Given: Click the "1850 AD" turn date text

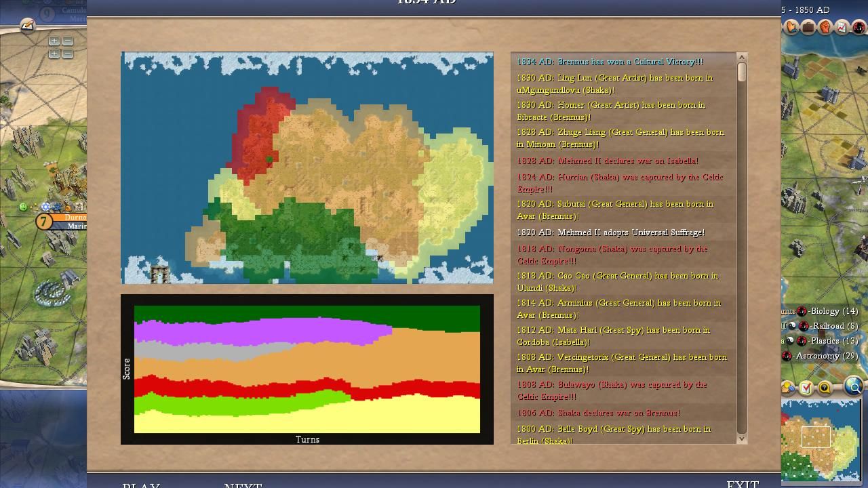Looking at the screenshot, I should (812, 9).
